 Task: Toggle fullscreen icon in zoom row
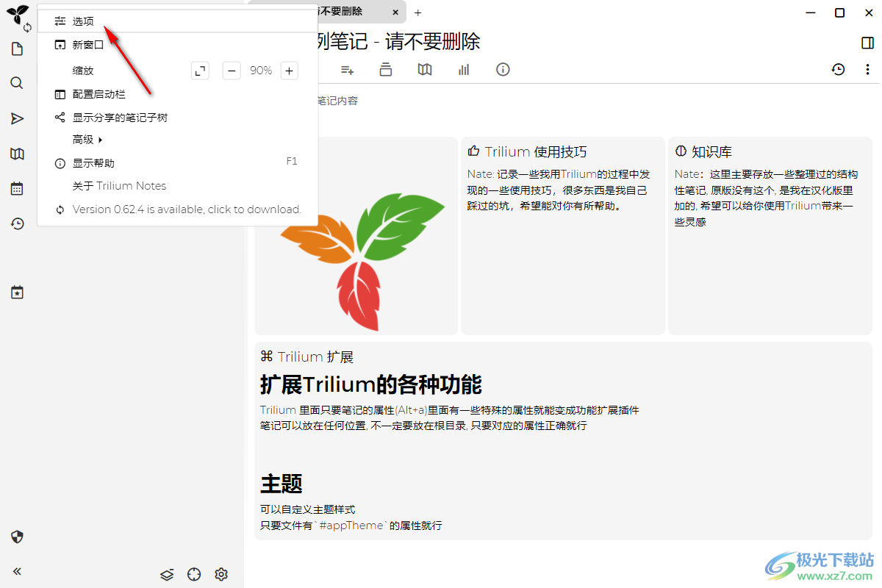[x=200, y=71]
